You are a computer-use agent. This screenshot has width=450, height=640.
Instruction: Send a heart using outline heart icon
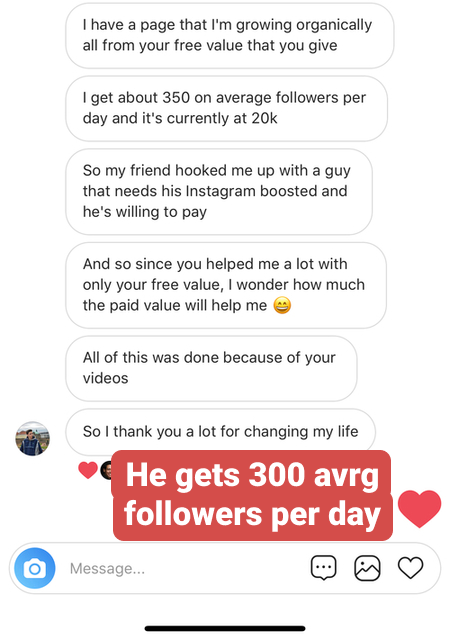[x=410, y=568]
